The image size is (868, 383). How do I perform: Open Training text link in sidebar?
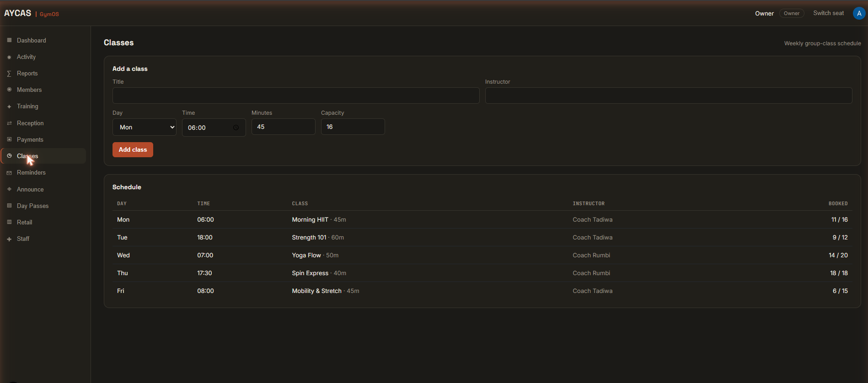pos(27,106)
